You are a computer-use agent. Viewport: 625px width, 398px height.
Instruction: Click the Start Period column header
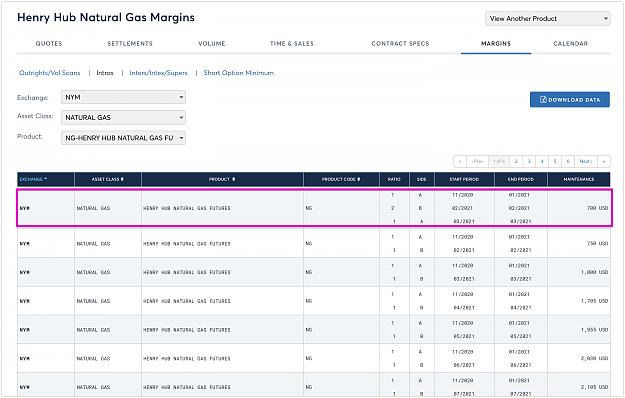coord(464,179)
